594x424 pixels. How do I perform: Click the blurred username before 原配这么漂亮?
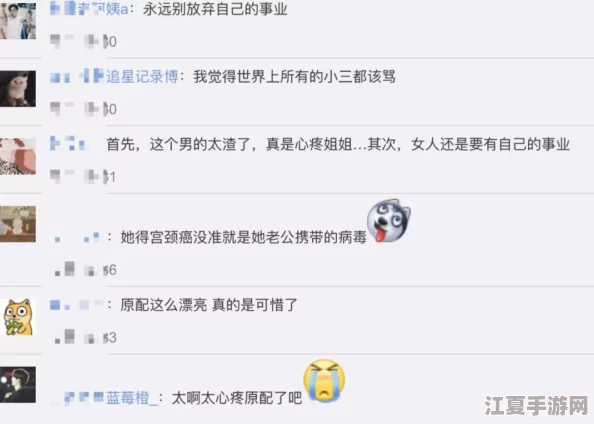[x=77, y=305]
